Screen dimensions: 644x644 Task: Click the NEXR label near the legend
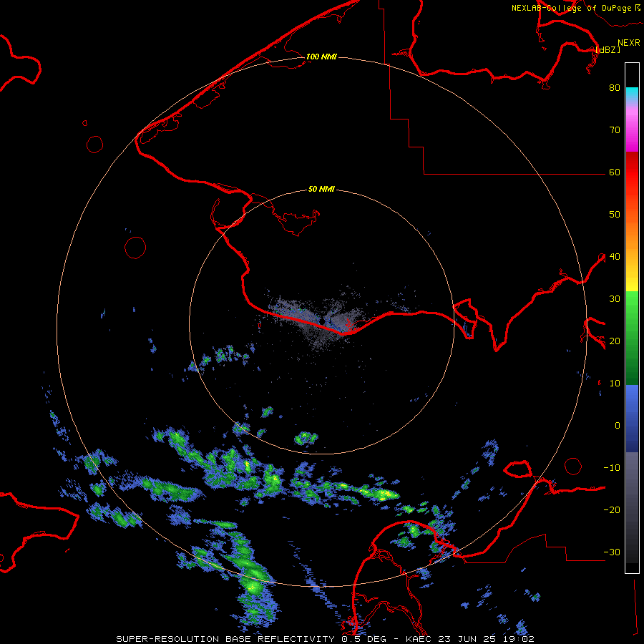(x=629, y=43)
